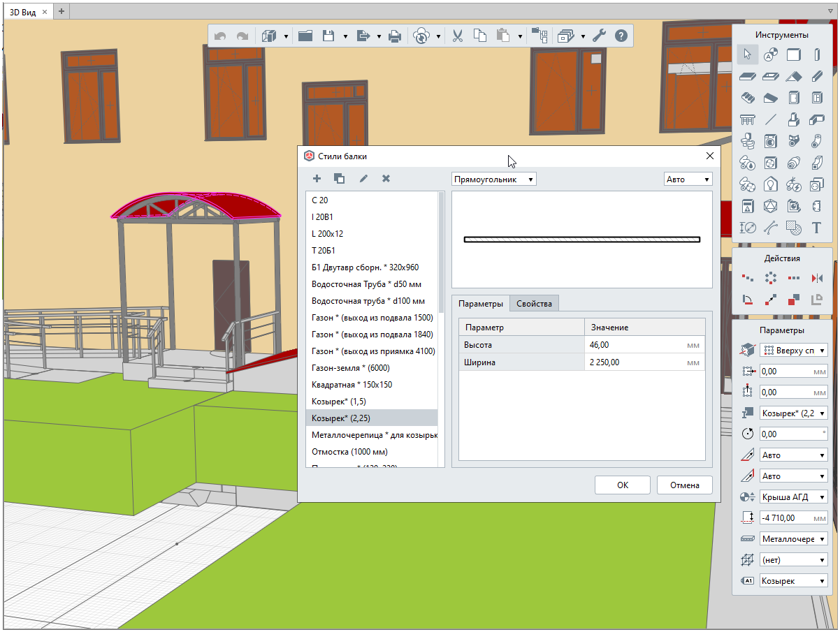Select the plumbing fixture (toilet) tool
The height and width of the screenshot is (632, 840).
748,141
